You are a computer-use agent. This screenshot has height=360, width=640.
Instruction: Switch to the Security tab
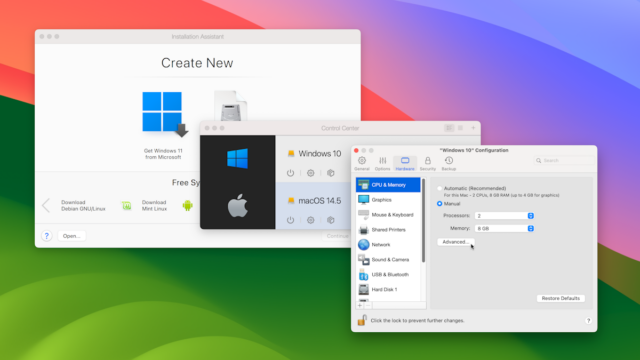click(x=428, y=163)
